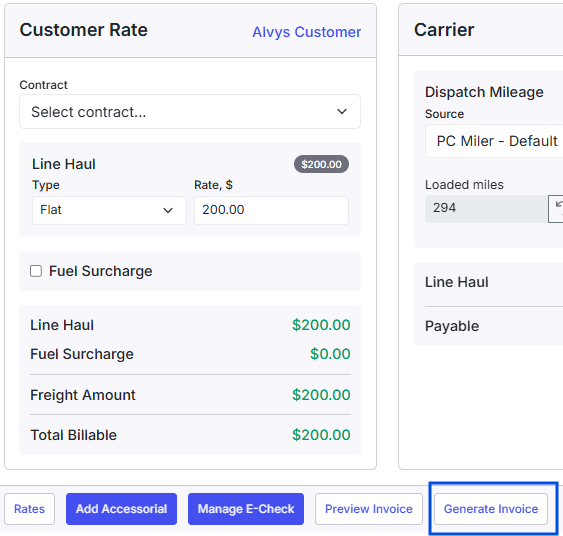The height and width of the screenshot is (536, 563).
Task: Expand the contract dropdown chevron arrow
Action: click(342, 112)
